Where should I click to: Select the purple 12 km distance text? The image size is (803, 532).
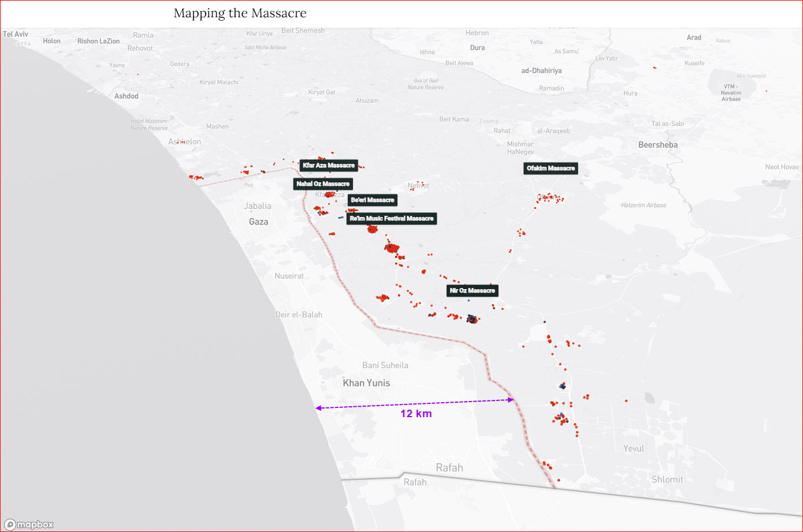(x=416, y=414)
